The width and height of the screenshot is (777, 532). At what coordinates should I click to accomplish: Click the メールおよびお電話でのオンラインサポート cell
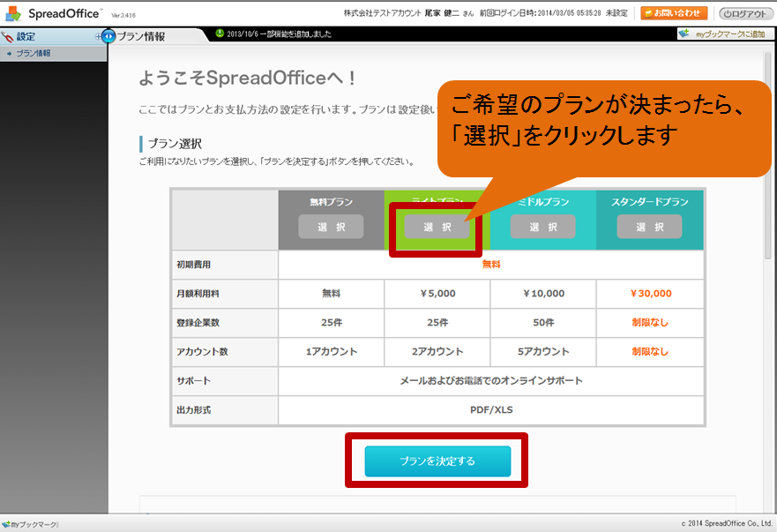point(491,381)
